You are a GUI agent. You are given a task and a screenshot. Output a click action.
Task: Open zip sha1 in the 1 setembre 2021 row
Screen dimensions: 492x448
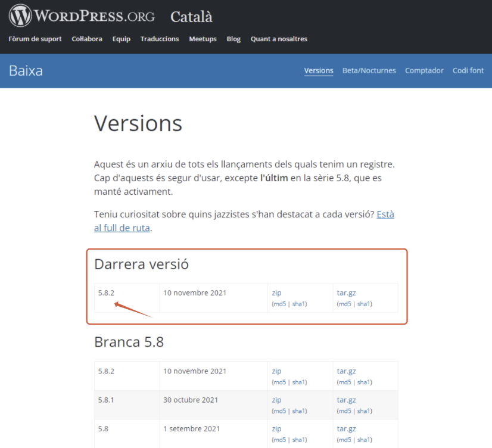(x=299, y=440)
